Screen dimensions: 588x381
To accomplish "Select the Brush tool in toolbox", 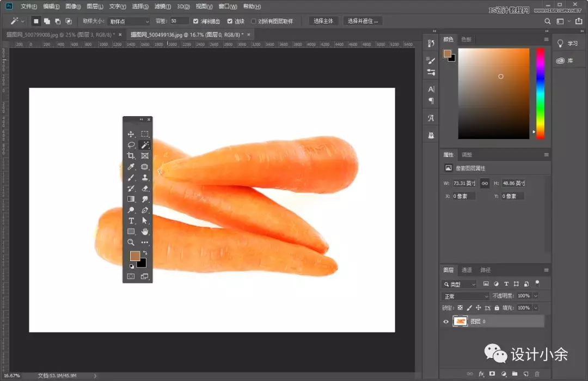I will (131, 177).
